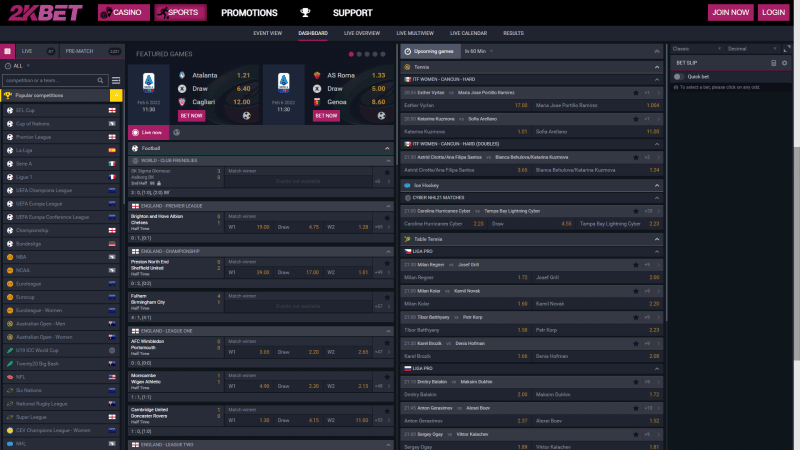Open the Live Multiview tab

[415, 33]
